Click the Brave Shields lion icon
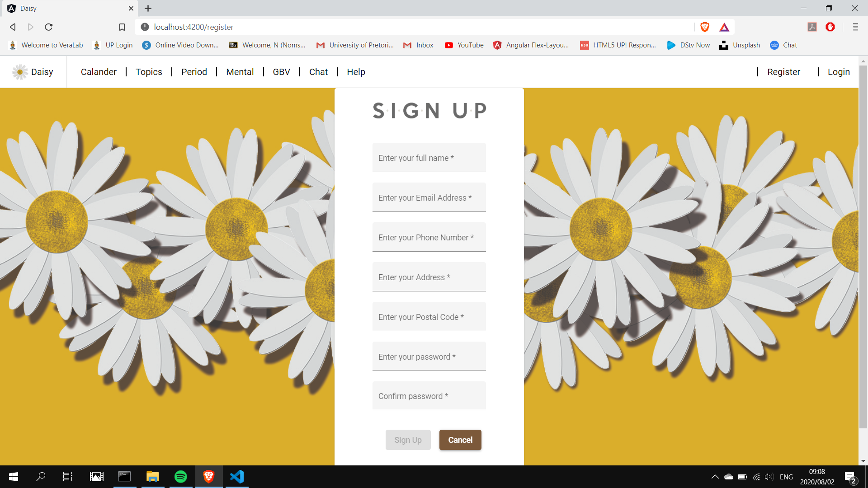The width and height of the screenshot is (868, 488). coord(704,27)
